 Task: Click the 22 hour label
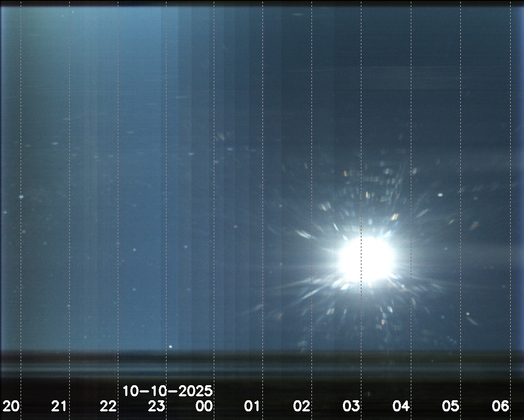click(108, 406)
